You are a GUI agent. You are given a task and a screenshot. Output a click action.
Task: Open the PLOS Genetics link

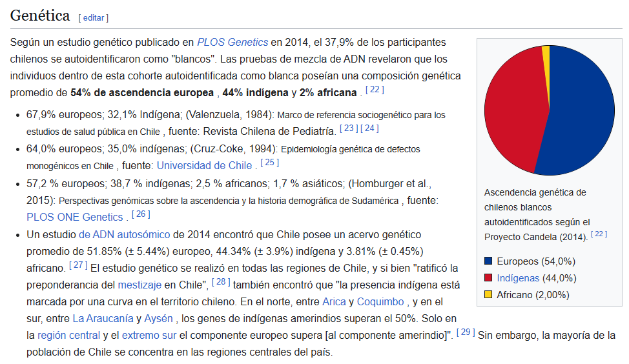[x=232, y=42]
